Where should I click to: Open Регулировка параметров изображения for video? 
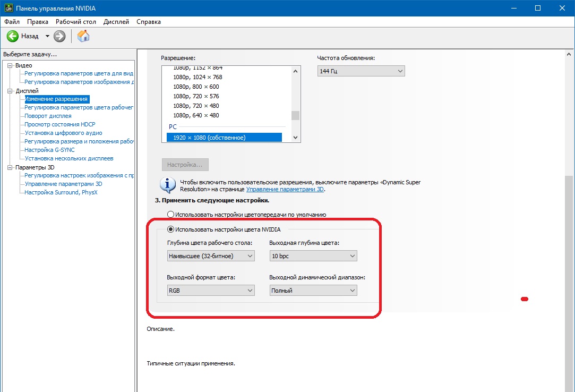[79, 82]
